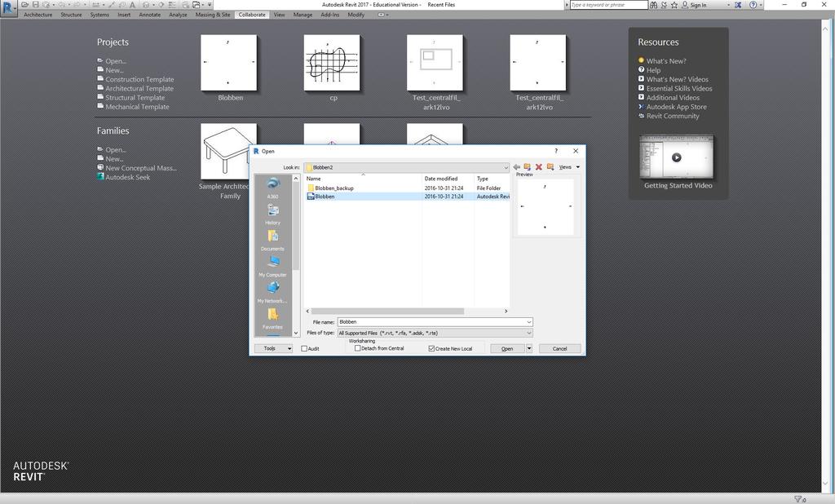Image resolution: width=835 pixels, height=504 pixels.
Task: Open the Tools dropdown button
Action: pos(272,348)
